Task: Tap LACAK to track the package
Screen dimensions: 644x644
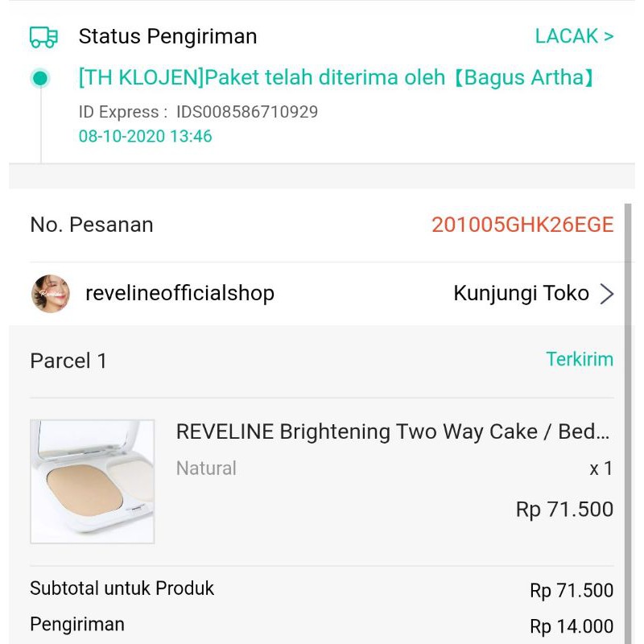Action: click(x=574, y=36)
